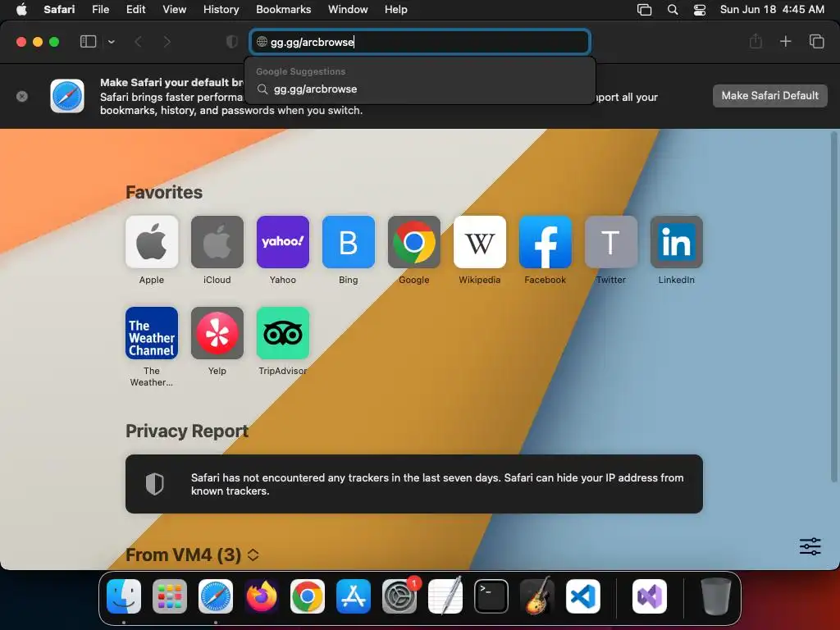Launch Visual Studio from the Dock
840x630 pixels.
coord(650,596)
